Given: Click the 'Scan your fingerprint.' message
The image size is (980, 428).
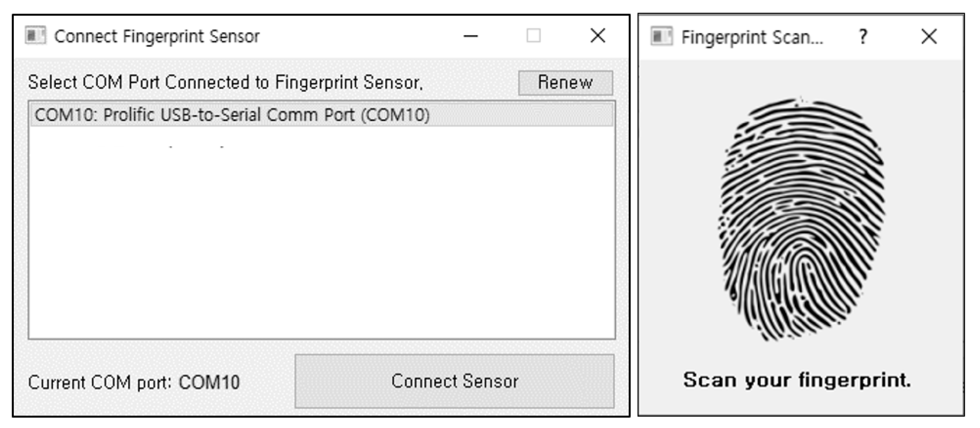Looking at the screenshot, I should pyautogui.click(x=797, y=380).
